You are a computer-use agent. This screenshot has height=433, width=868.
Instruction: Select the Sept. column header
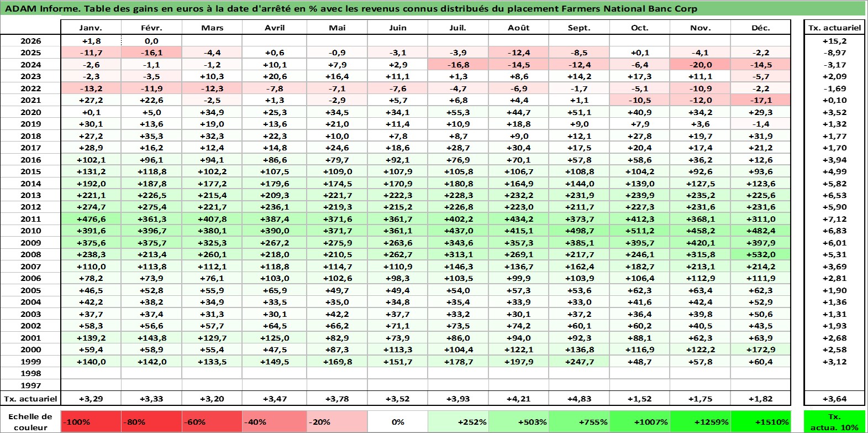[x=579, y=28]
